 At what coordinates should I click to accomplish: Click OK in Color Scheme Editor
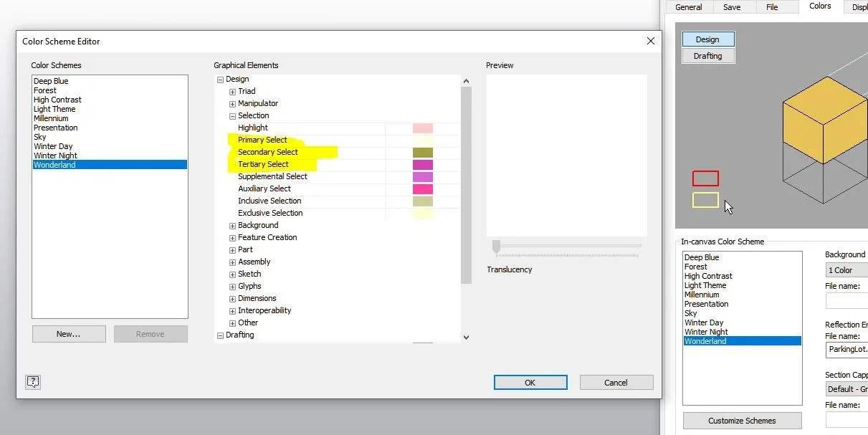pos(530,383)
